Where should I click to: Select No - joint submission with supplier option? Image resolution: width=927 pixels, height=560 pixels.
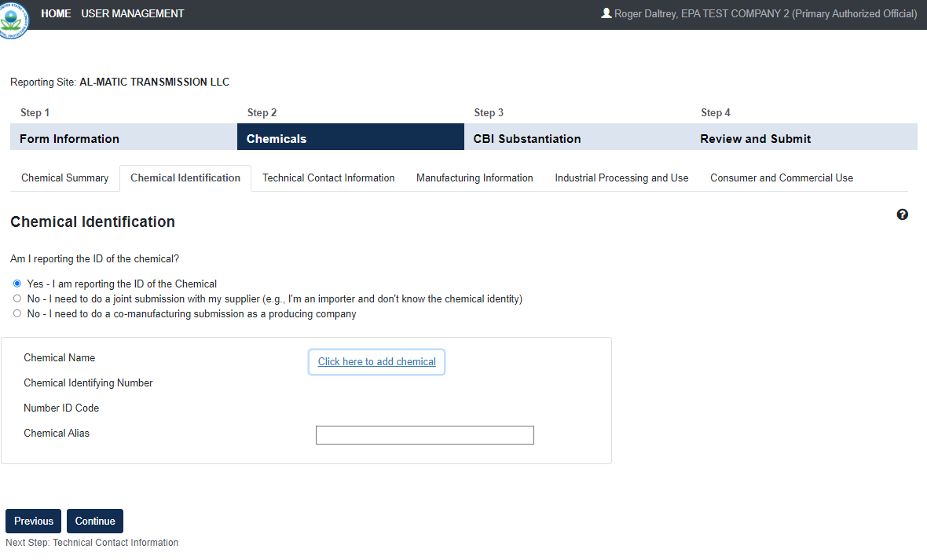pos(17,298)
